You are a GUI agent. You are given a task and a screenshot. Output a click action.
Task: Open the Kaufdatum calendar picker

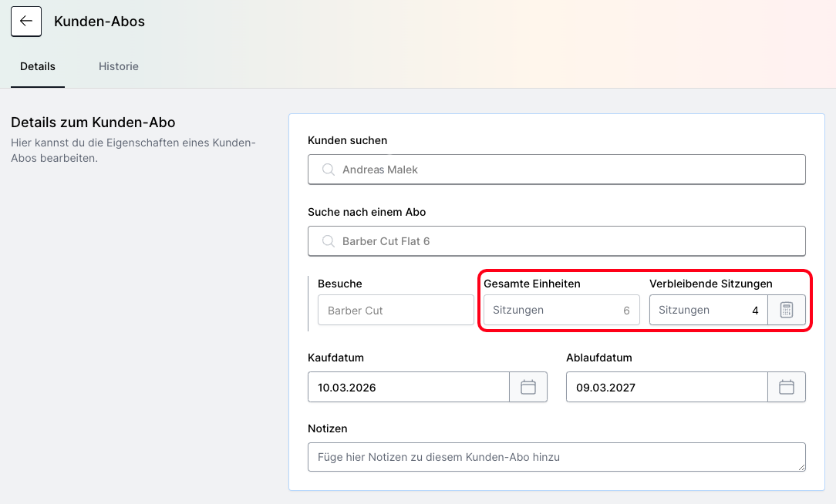[528, 387]
